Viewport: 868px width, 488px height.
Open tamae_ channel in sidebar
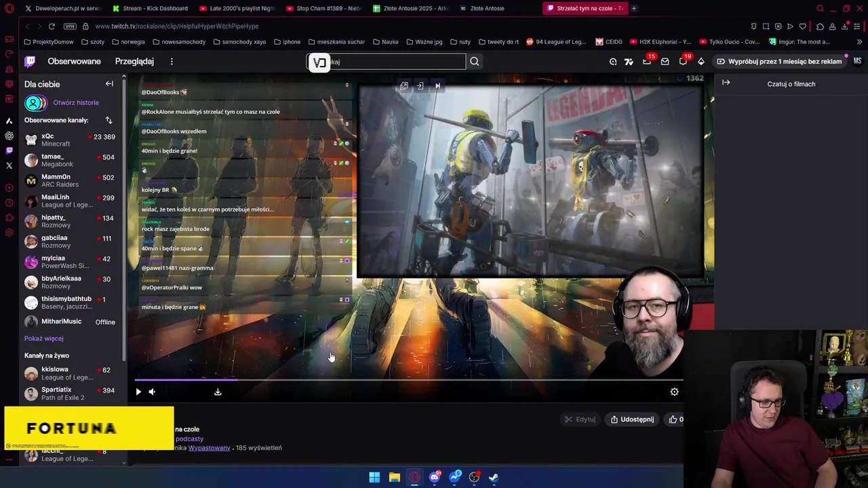point(70,161)
